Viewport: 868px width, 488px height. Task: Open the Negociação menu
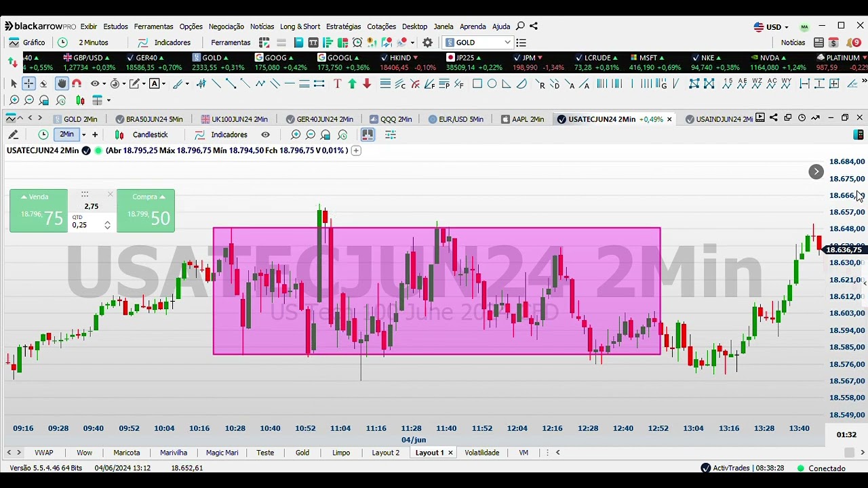coord(226,26)
